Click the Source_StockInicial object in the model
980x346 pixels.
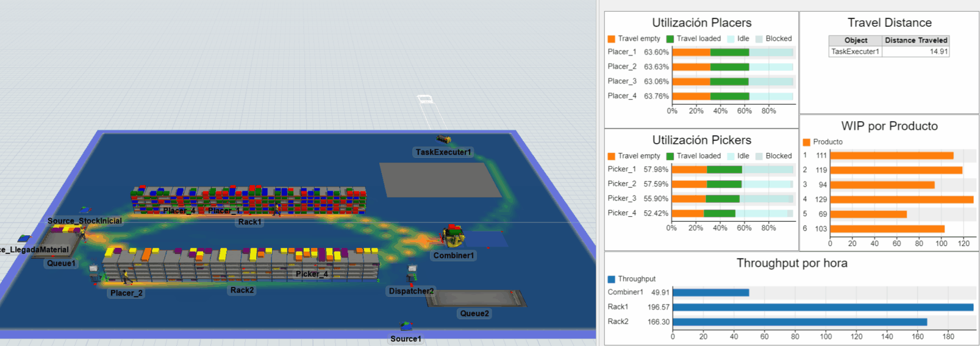tap(85, 210)
